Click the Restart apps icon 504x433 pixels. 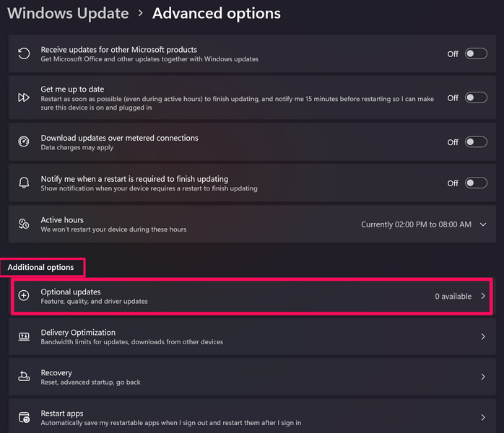[24, 418]
